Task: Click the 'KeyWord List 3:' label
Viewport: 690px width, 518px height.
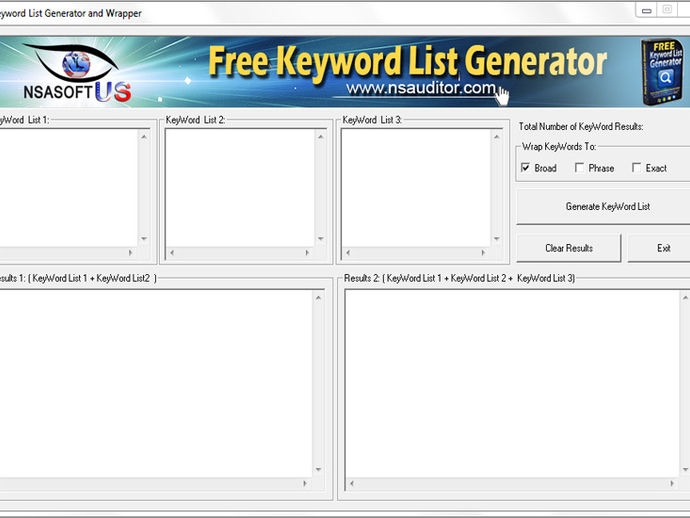Action: [372, 120]
